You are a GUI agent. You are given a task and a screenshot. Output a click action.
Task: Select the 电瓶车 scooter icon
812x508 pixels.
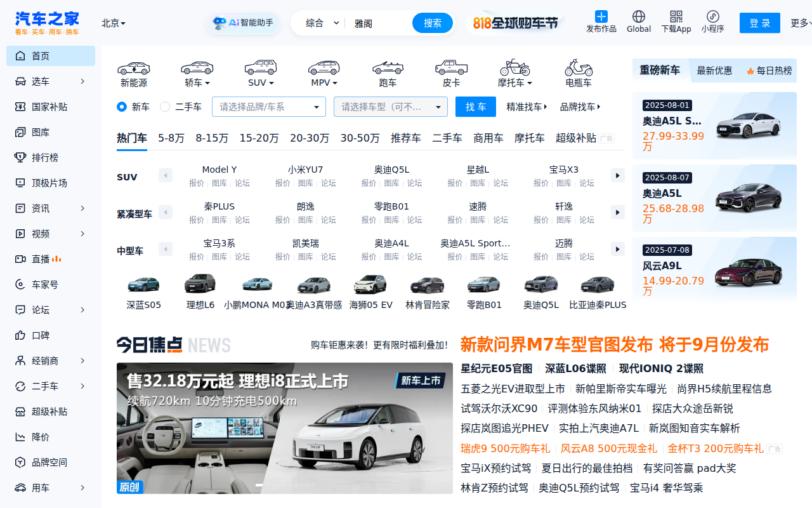pos(579,67)
